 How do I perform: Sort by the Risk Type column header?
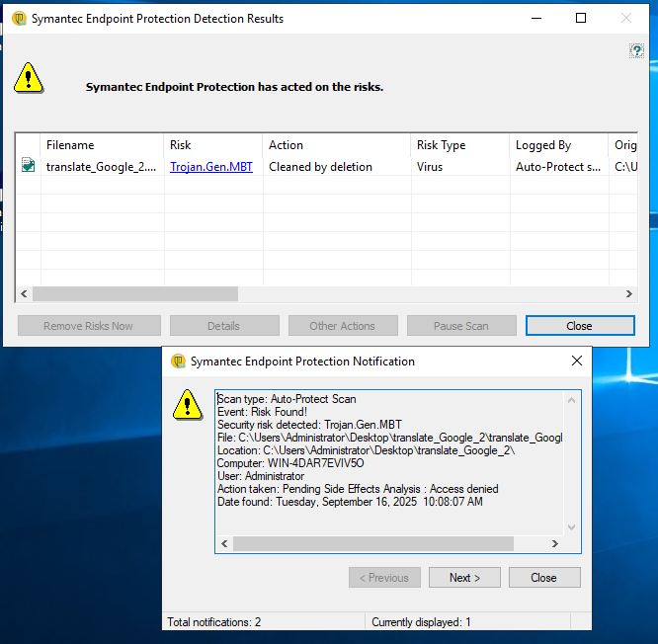pyautogui.click(x=460, y=145)
